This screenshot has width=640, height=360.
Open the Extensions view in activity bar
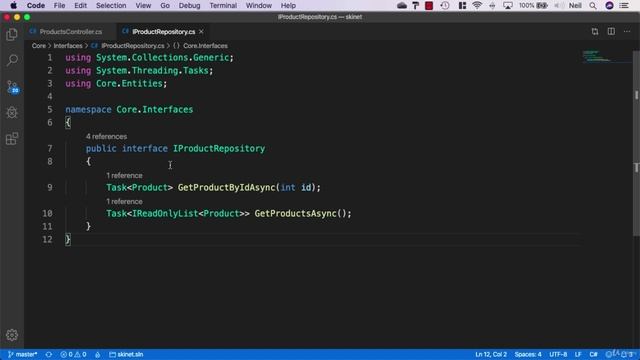[x=12, y=138]
